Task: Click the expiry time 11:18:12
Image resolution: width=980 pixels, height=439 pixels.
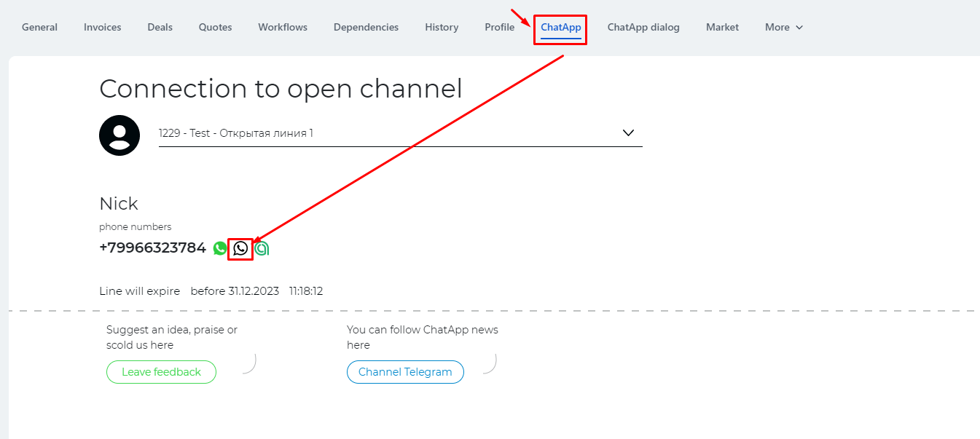Action: coord(306,291)
